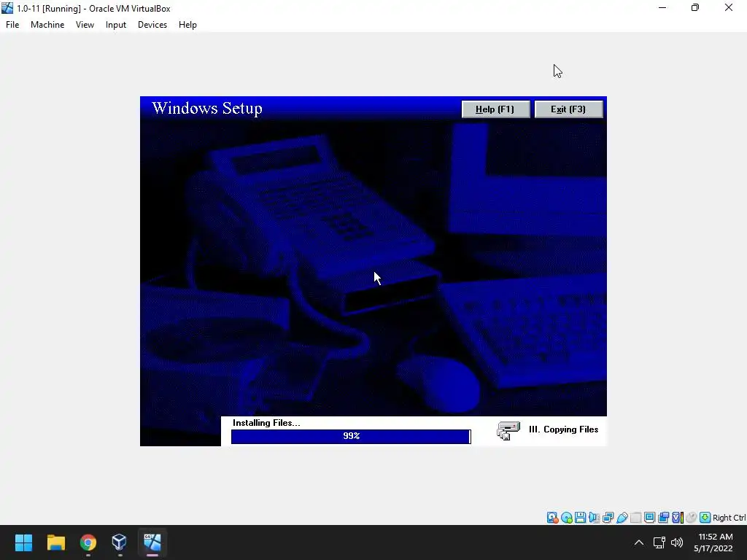Viewport: 747px width, 560px height.
Task: Click the 'III. Copying Files' text
Action: click(564, 429)
